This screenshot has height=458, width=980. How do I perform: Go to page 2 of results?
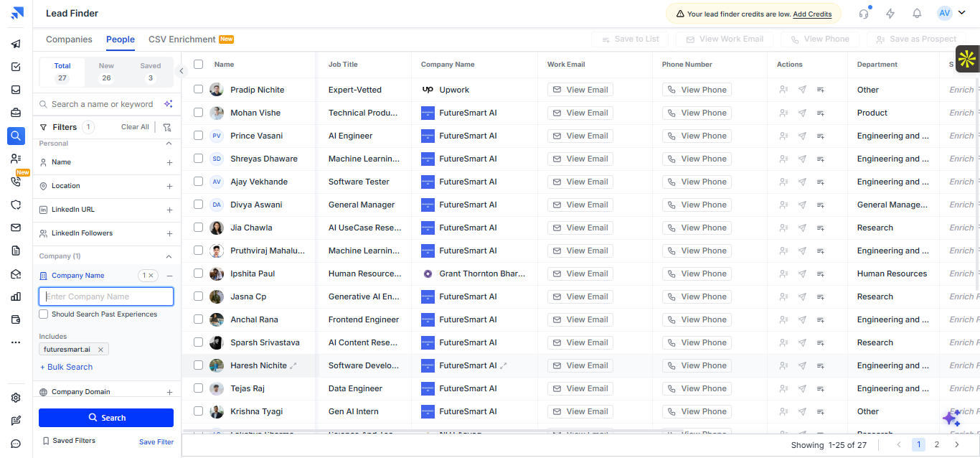[x=937, y=444]
